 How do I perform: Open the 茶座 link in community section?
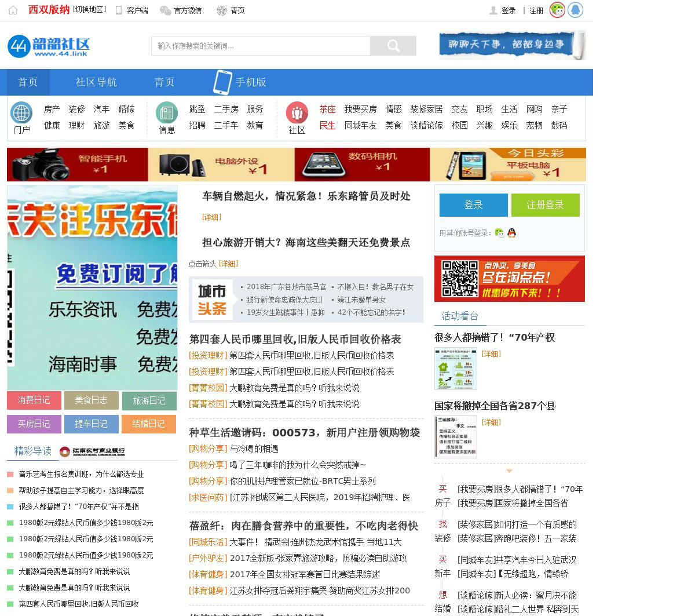click(x=327, y=109)
